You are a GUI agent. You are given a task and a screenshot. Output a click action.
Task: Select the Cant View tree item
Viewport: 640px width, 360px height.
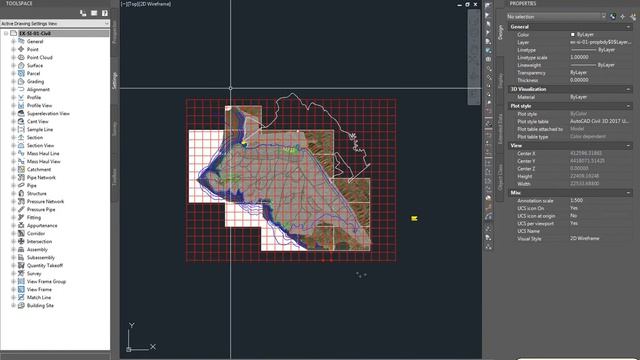(x=38, y=122)
